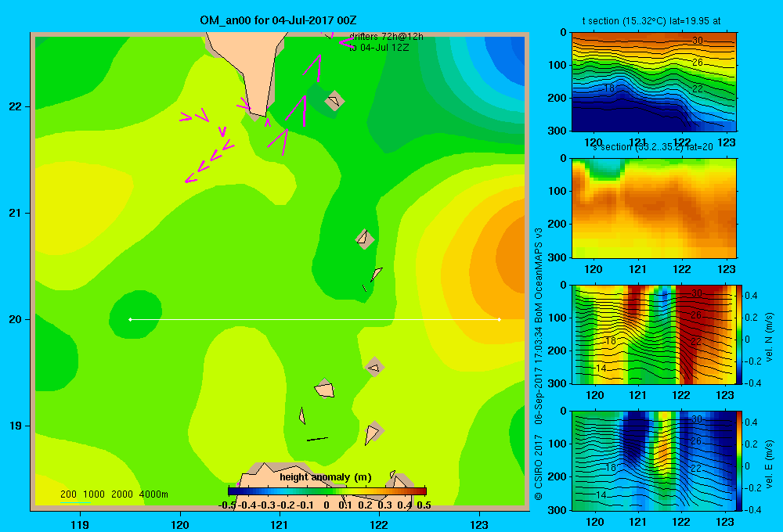Click the longitude 119 label on the main map
Viewport: 783px width, 532px height.
pos(80,524)
